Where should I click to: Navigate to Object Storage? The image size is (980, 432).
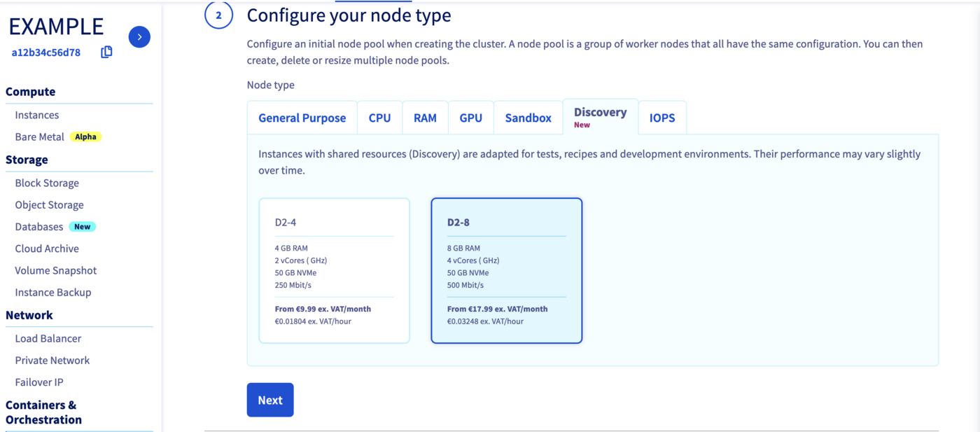(49, 204)
